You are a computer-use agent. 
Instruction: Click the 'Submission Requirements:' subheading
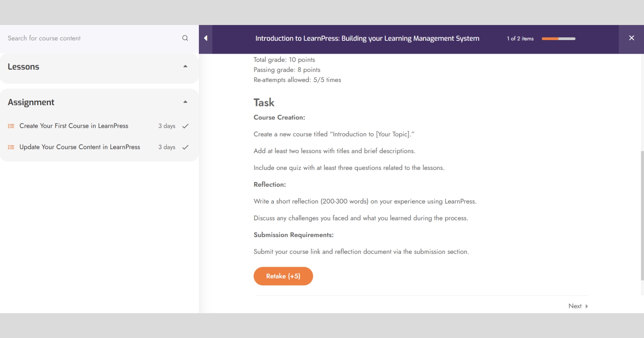tap(294, 235)
